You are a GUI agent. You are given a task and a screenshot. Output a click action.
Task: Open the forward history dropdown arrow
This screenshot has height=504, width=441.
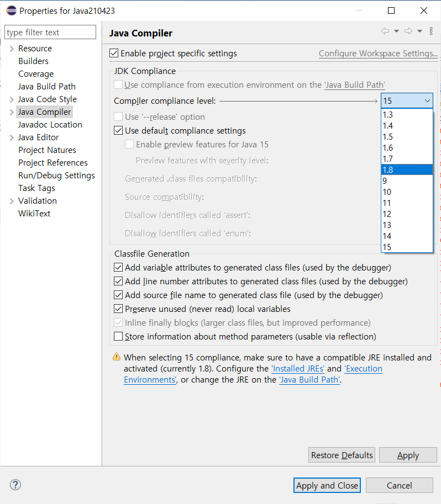coord(420,31)
